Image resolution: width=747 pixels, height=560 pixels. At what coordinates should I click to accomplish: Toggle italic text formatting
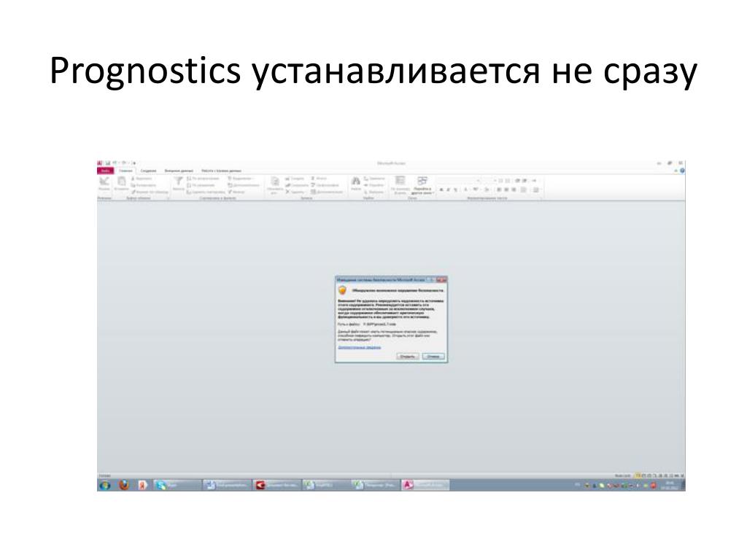(449, 190)
